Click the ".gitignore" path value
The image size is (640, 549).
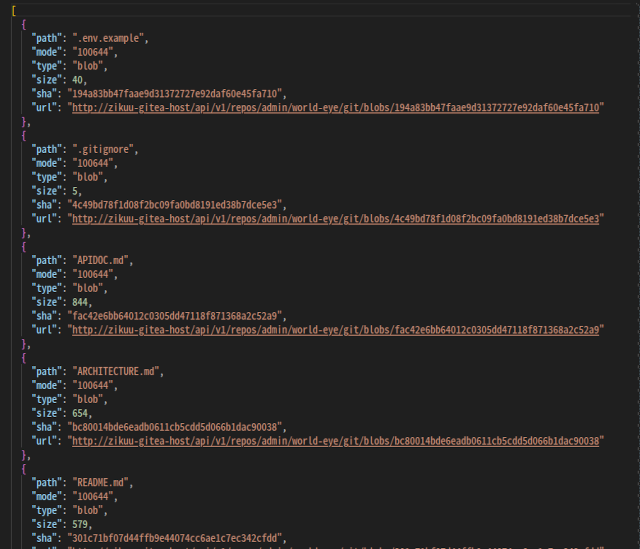(x=105, y=149)
